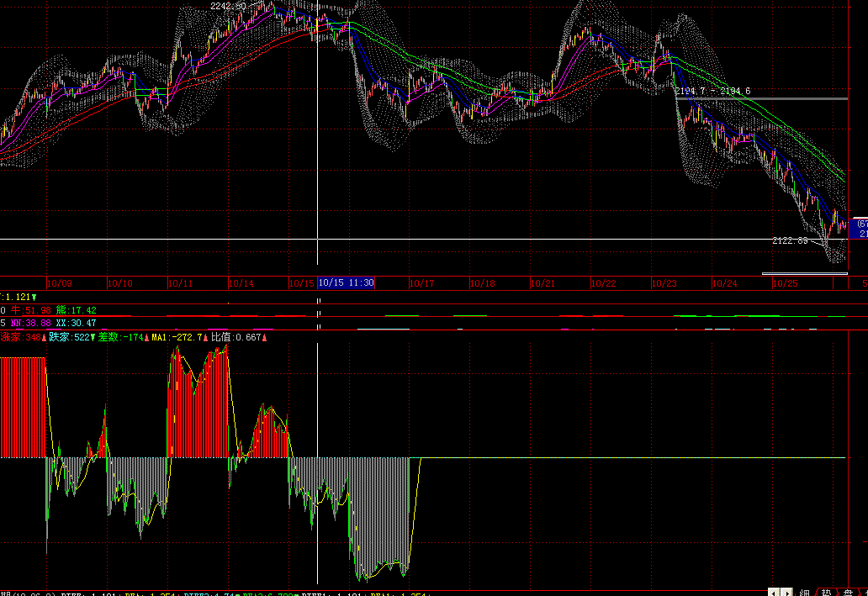Click the highlighted 10/15 11:30 cursor time label

[x=346, y=282]
